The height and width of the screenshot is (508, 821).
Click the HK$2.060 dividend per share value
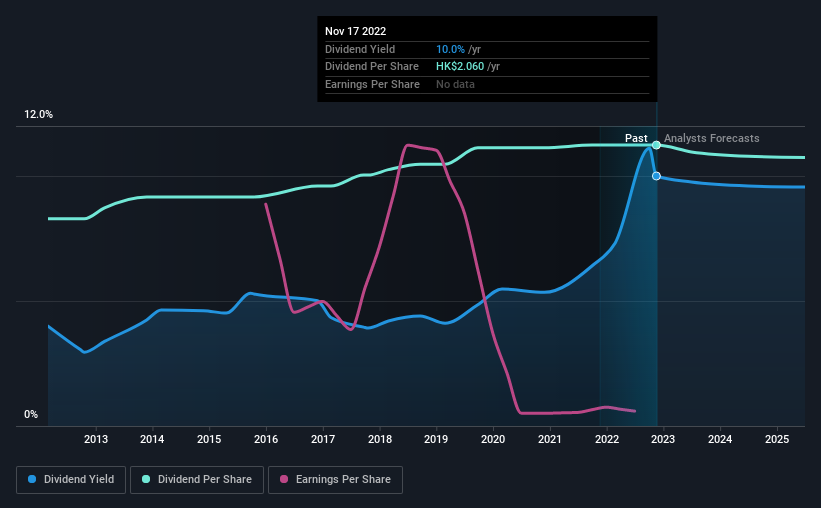coord(460,67)
